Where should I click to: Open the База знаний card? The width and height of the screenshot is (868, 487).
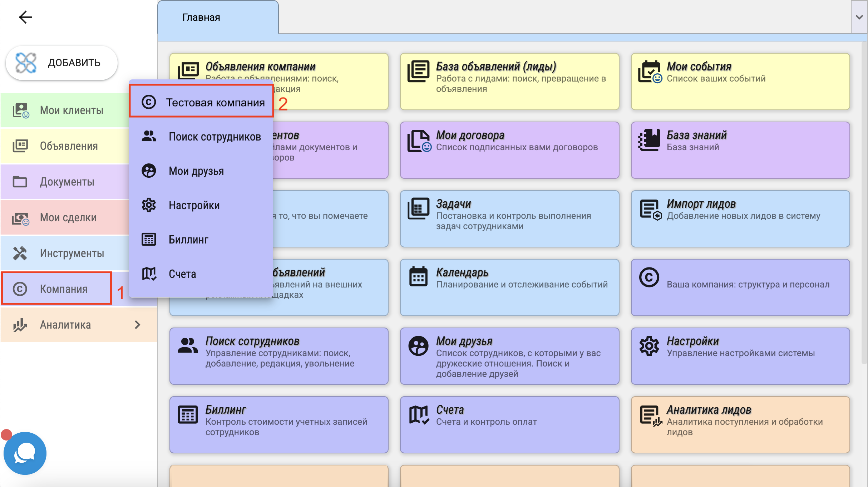tap(740, 150)
